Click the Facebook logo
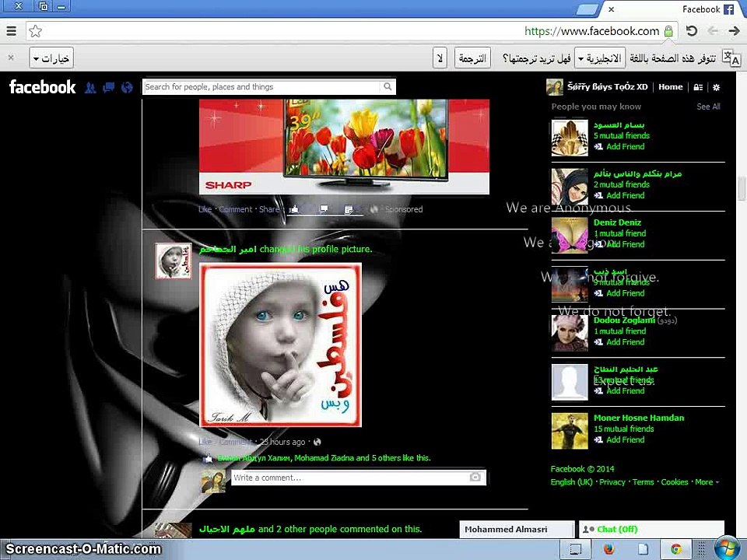The width and height of the screenshot is (747, 560). (x=42, y=86)
